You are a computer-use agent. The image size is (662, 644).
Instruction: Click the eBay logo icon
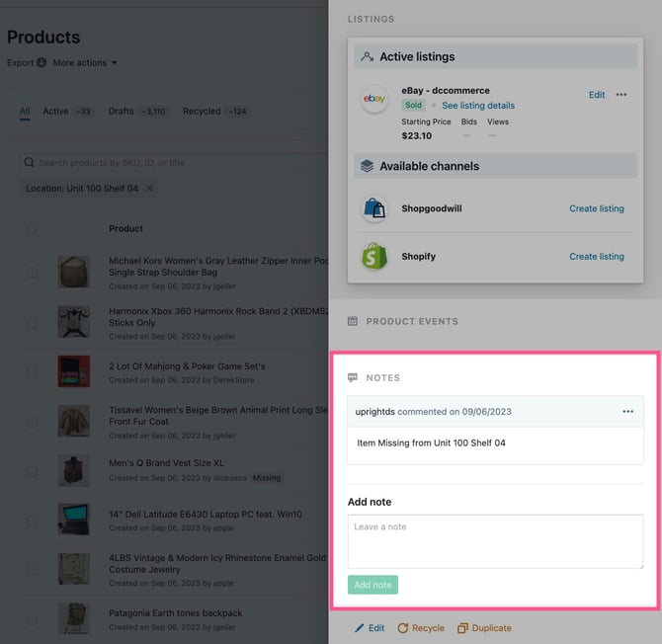[x=374, y=99]
